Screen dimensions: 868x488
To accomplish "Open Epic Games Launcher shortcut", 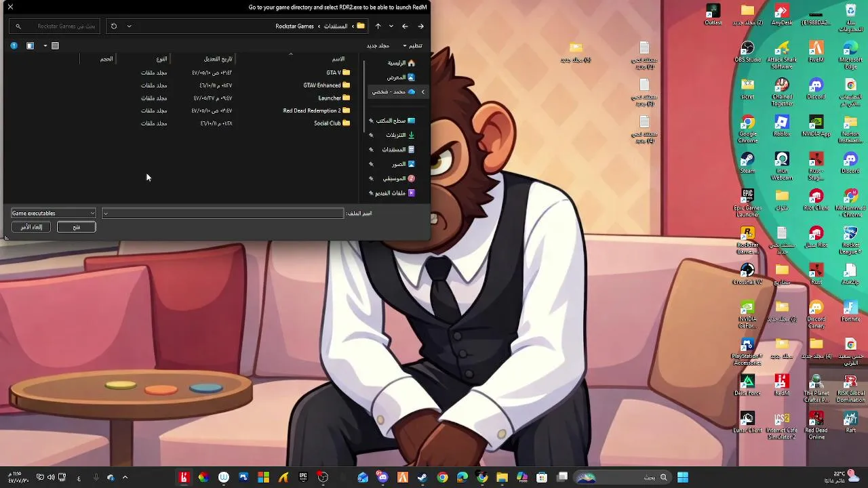I will coord(747,204).
